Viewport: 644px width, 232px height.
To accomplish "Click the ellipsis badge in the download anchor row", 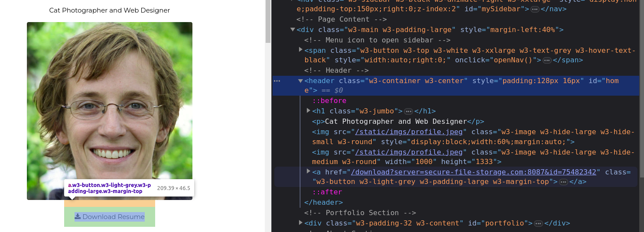I will pos(563,182).
